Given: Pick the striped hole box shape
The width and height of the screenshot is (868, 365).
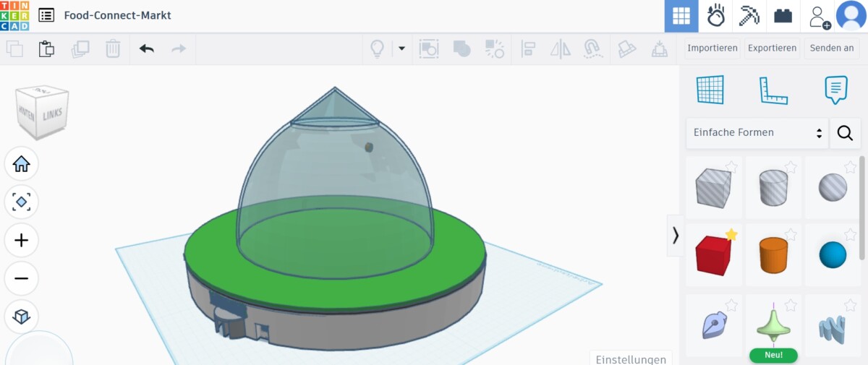Looking at the screenshot, I should point(713,188).
